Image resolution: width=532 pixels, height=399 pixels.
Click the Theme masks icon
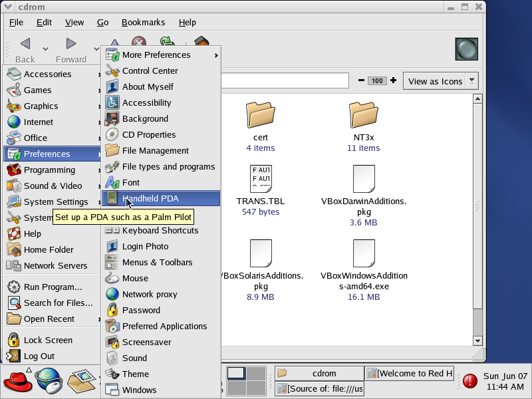pos(112,374)
